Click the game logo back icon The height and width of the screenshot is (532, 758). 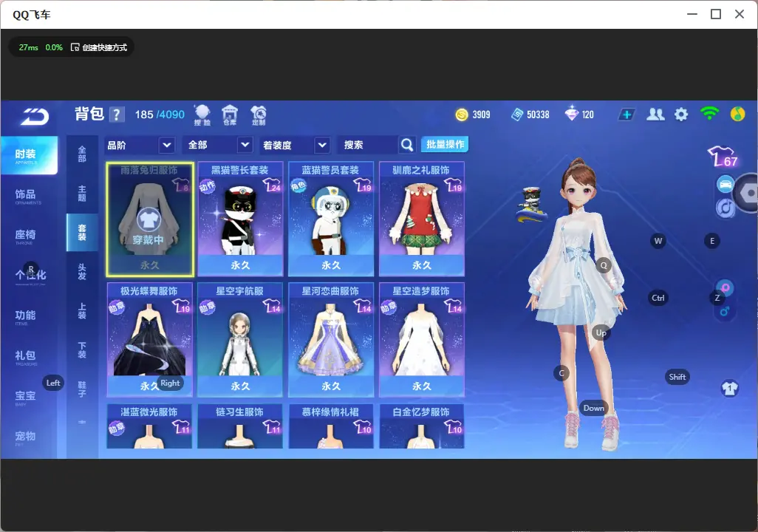(35, 116)
